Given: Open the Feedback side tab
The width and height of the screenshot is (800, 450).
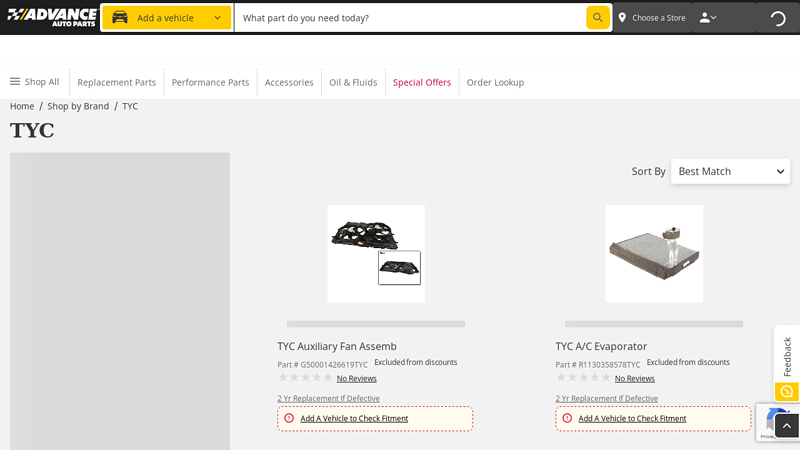Looking at the screenshot, I should pos(787,356).
